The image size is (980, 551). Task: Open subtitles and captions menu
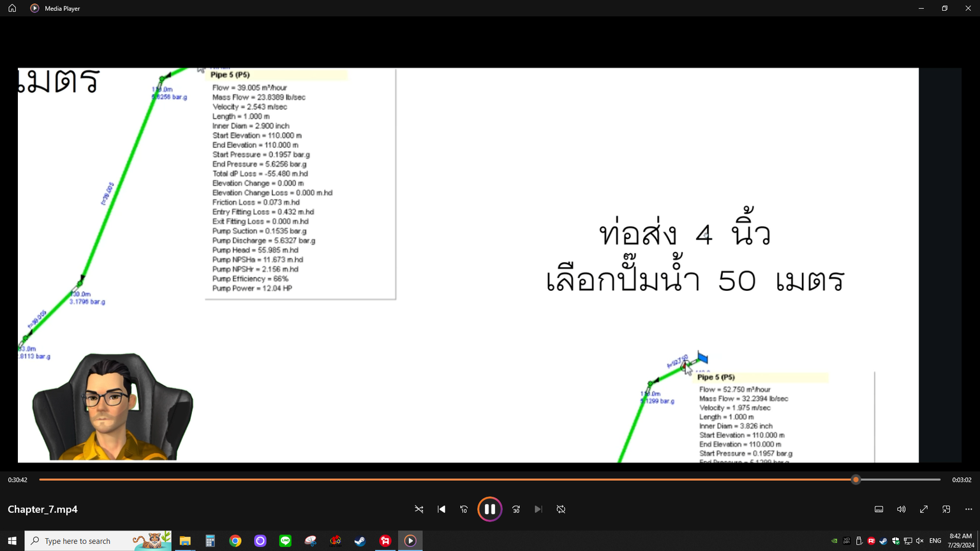click(879, 509)
